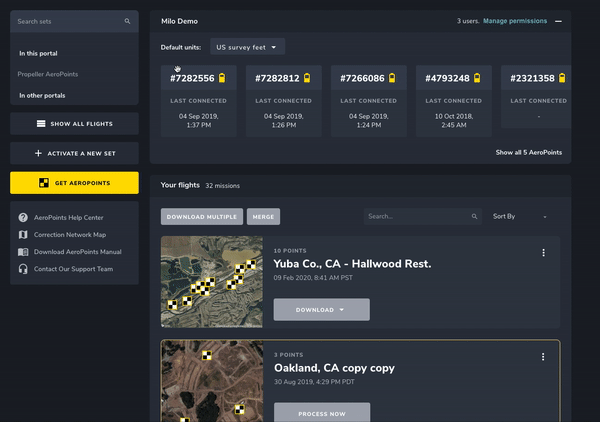Click the checkered AeroPoint icon on Get AeroPoints
This screenshot has height=422, width=600.
tap(44, 183)
